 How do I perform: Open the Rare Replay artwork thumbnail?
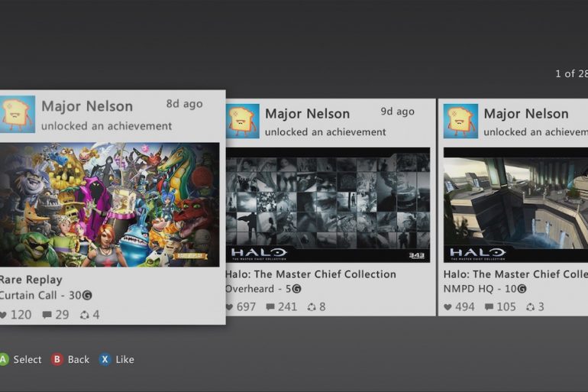[x=109, y=204]
